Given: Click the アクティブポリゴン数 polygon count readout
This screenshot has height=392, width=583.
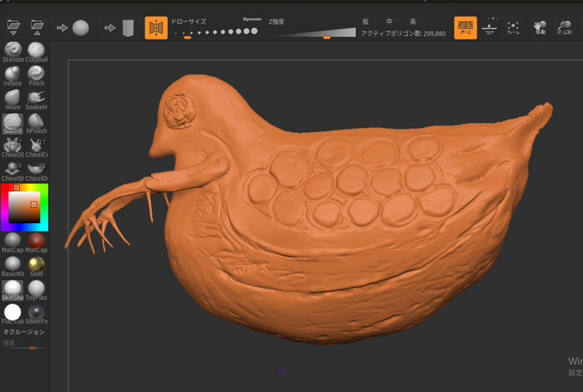Looking at the screenshot, I should tap(403, 34).
